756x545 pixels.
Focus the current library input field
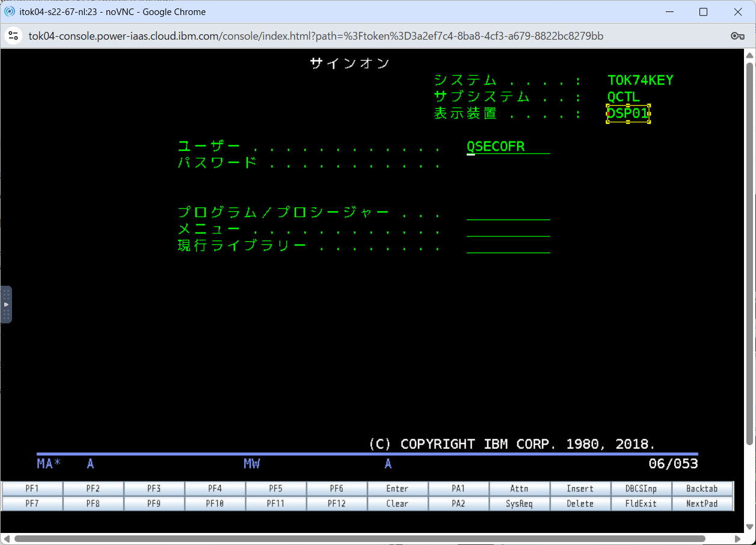pos(508,246)
